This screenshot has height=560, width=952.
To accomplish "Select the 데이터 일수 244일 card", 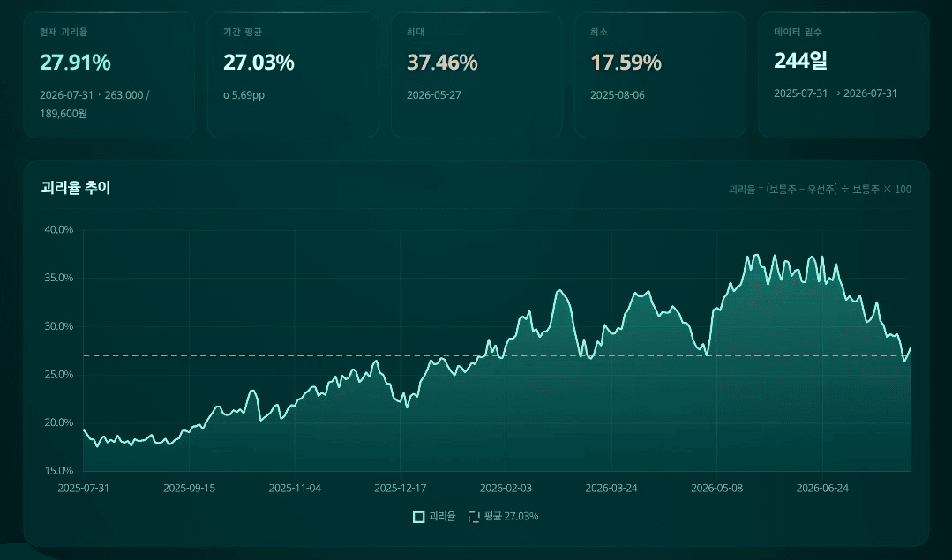I will [843, 75].
